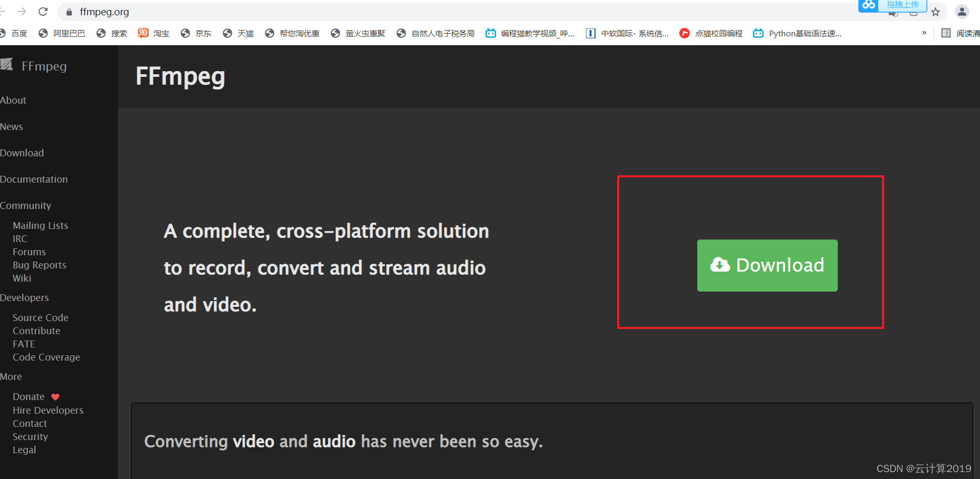
Task: Open the 自然人电子税务局 bookmark
Action: [x=435, y=33]
